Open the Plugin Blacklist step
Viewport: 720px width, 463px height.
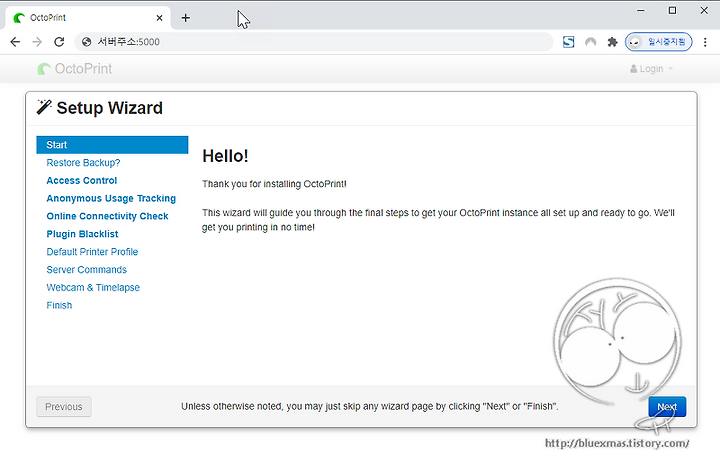click(x=82, y=234)
